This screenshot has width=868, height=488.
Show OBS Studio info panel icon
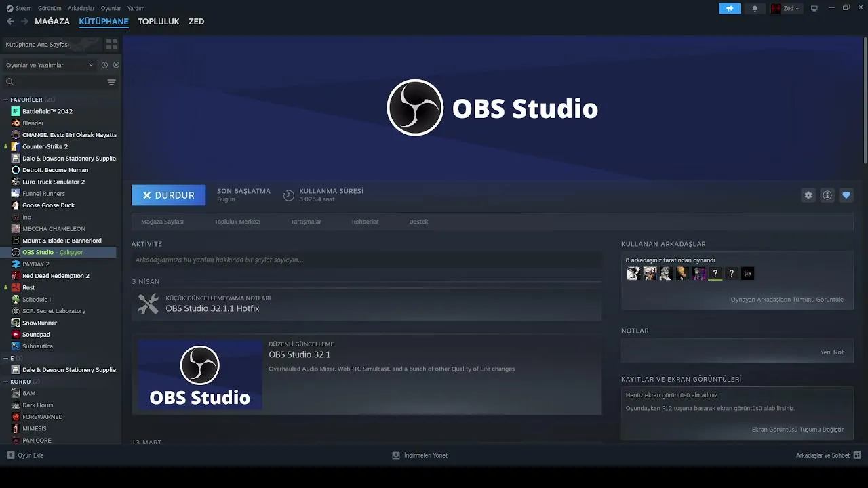[x=827, y=195]
